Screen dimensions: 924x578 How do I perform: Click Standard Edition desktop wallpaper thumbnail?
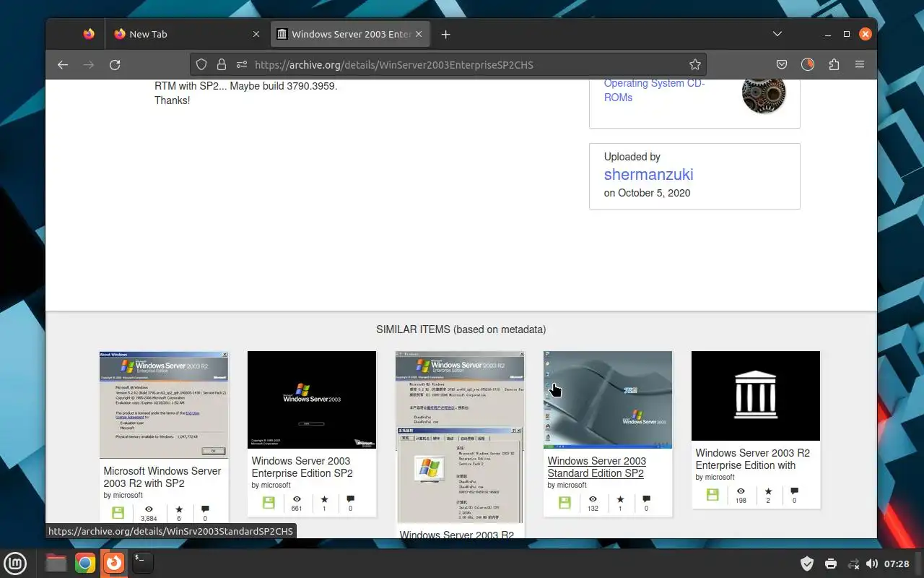coord(608,400)
